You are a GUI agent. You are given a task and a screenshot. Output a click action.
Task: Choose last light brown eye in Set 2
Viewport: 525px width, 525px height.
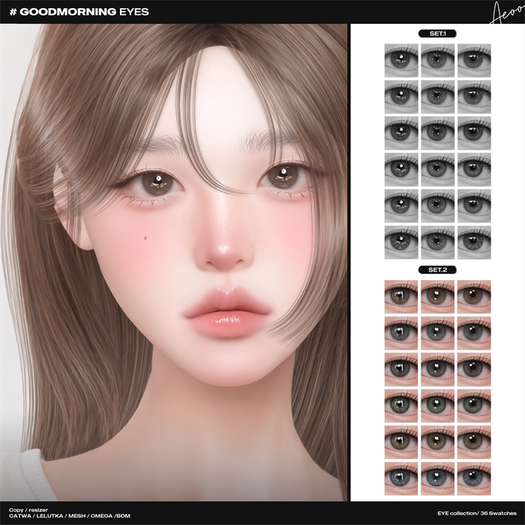[x=474, y=297]
